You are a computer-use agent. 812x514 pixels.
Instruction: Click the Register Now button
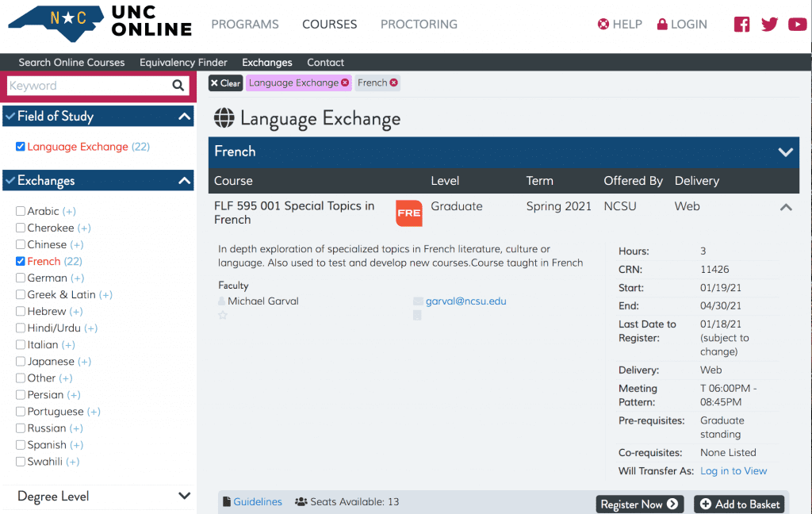point(640,504)
